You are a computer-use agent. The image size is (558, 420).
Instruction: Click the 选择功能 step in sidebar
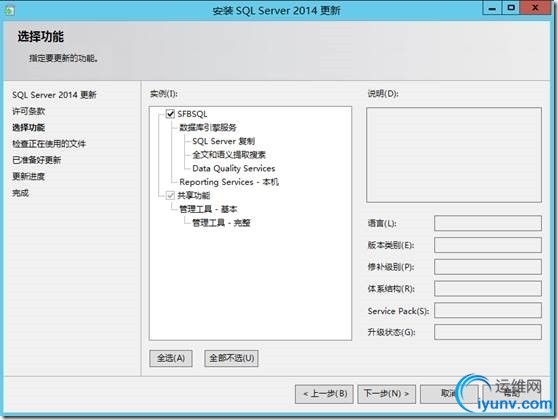(x=28, y=127)
